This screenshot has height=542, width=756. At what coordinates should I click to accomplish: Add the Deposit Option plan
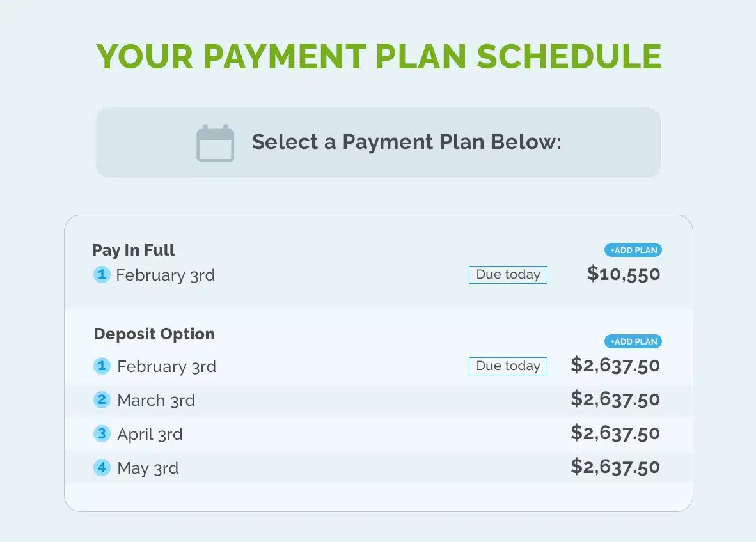[x=633, y=342]
